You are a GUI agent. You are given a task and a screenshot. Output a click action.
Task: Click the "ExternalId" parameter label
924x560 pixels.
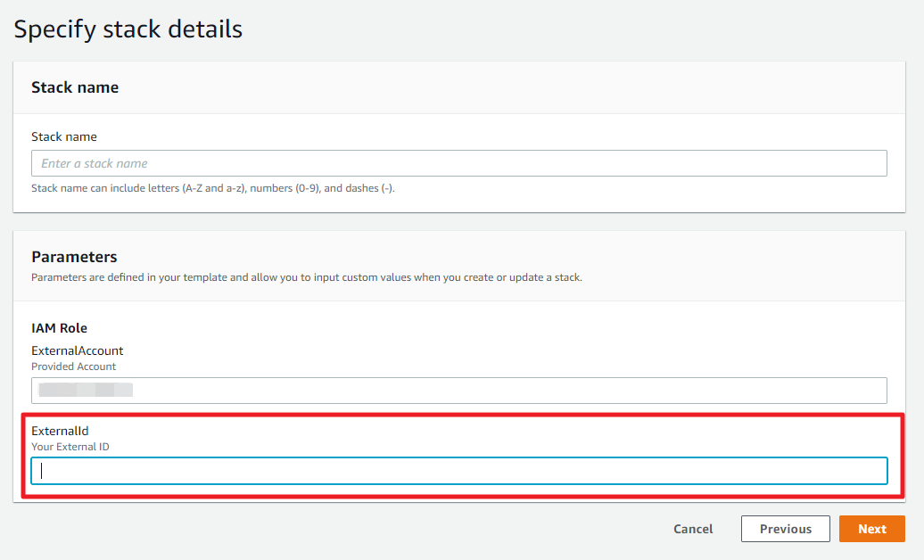[x=60, y=431]
